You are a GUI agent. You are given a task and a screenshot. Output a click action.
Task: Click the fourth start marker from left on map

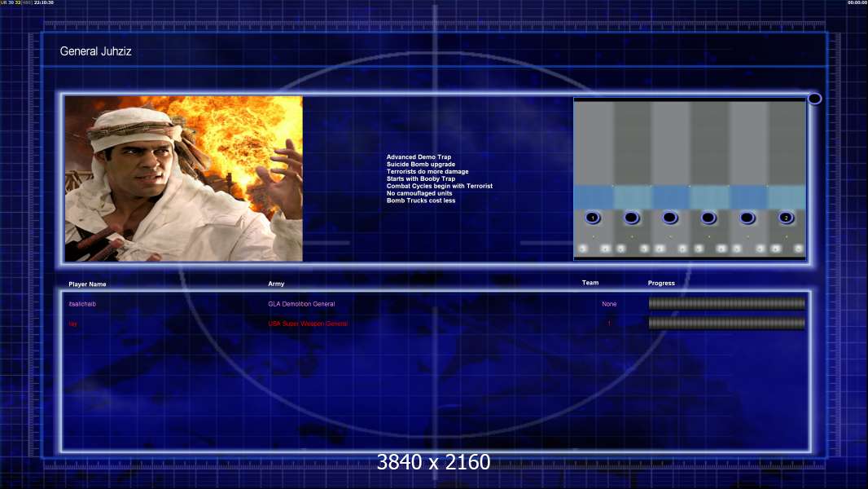pyautogui.click(x=708, y=218)
